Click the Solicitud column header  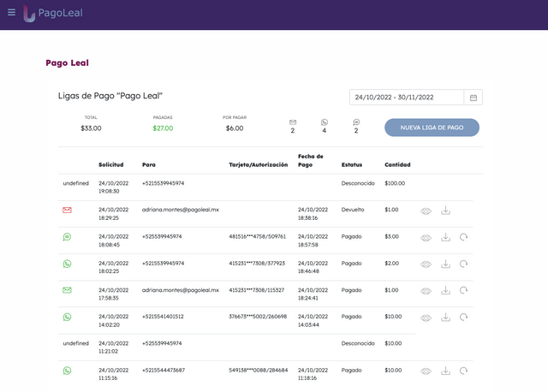(110, 165)
